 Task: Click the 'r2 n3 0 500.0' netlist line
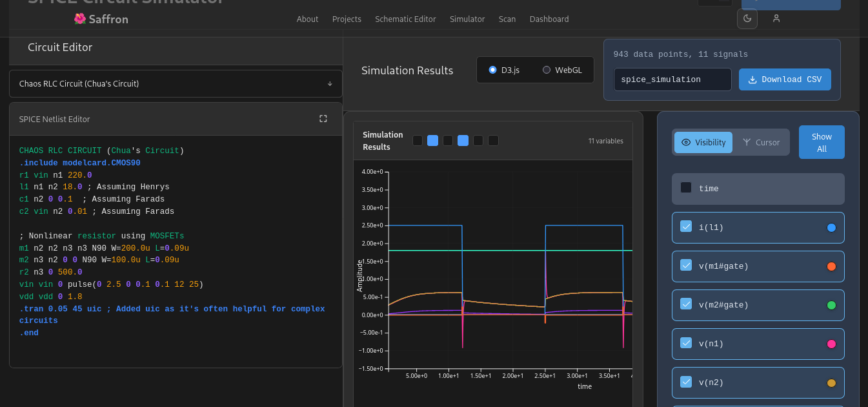tap(51, 272)
